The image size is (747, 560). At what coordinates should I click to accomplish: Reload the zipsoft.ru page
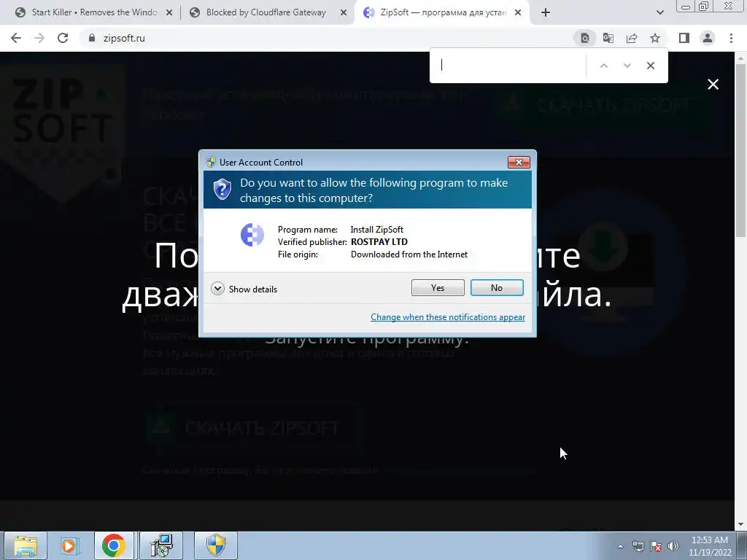coord(63,38)
